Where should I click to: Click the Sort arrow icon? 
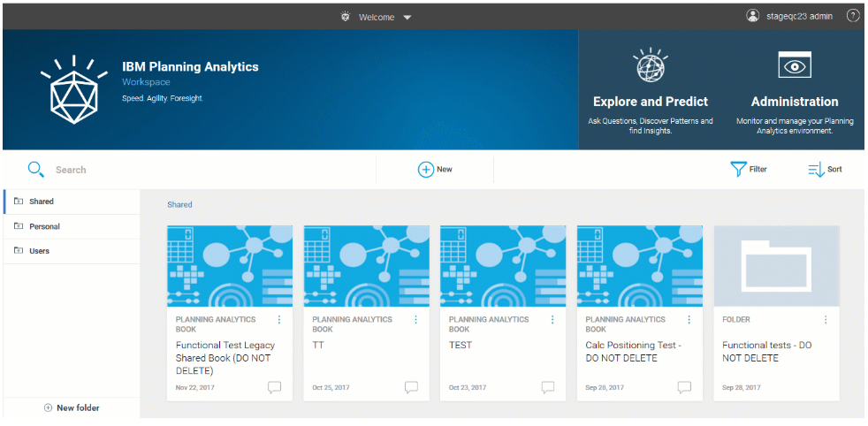coord(816,170)
